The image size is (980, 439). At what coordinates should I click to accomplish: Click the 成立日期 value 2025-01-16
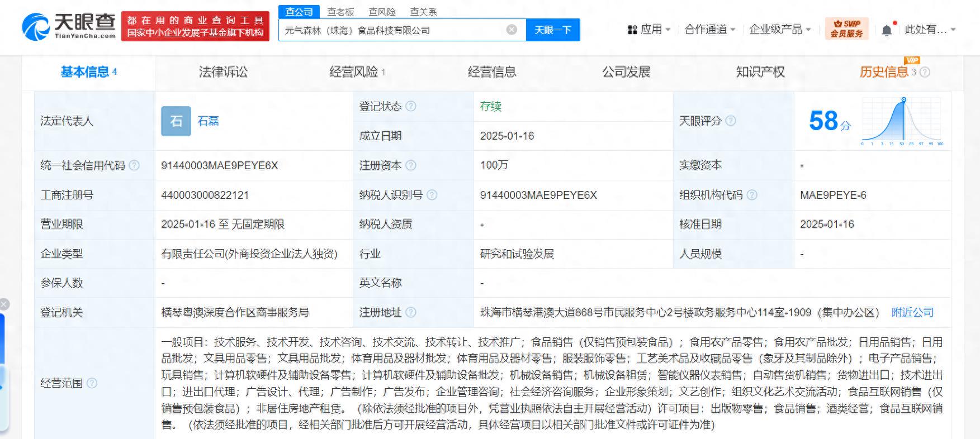[x=506, y=136]
